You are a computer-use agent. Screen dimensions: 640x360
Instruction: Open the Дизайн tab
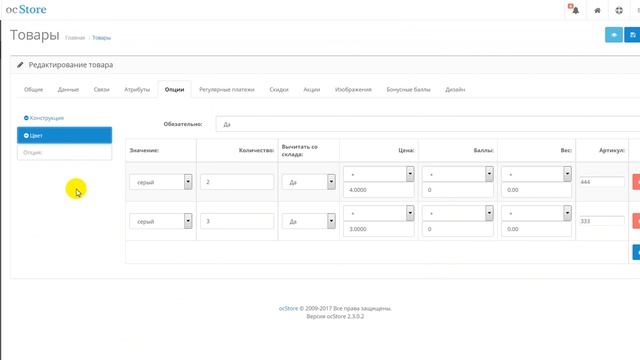[x=455, y=89]
